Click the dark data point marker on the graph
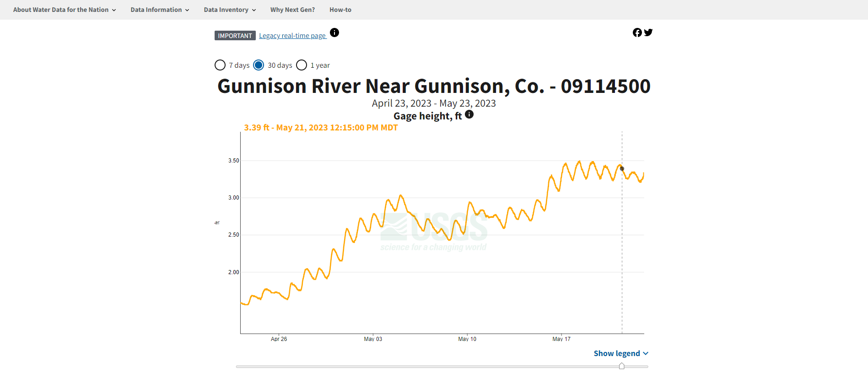This screenshot has height=373, width=868. [622, 168]
